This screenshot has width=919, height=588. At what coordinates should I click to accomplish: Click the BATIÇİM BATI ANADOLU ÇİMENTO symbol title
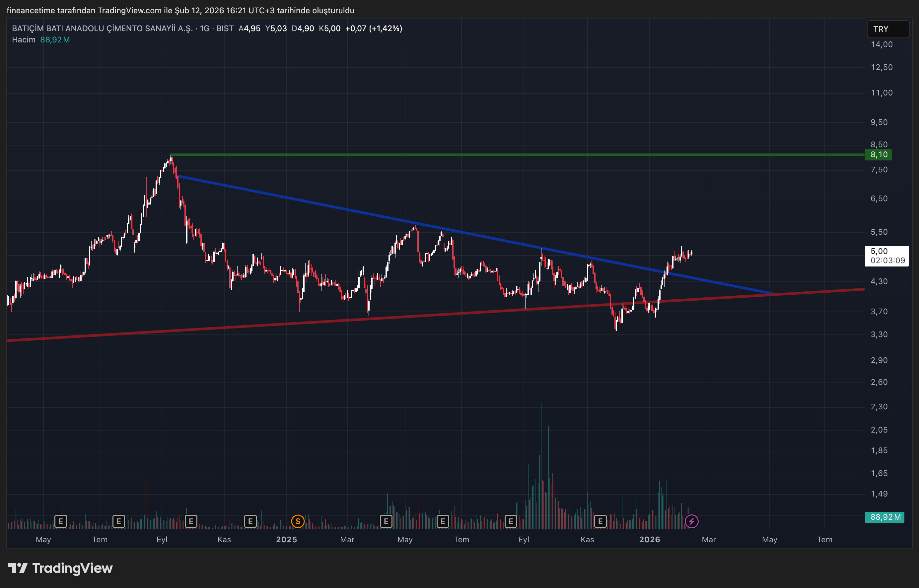click(x=103, y=29)
